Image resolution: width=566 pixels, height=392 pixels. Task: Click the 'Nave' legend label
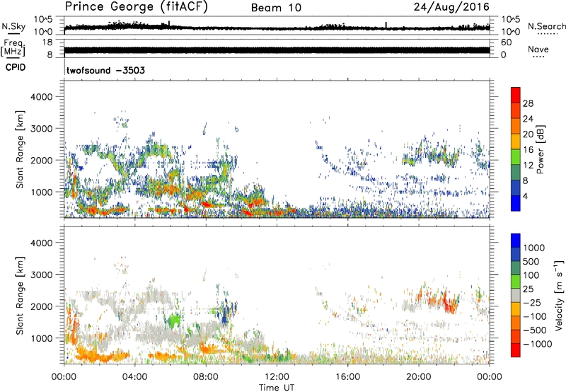(x=538, y=49)
